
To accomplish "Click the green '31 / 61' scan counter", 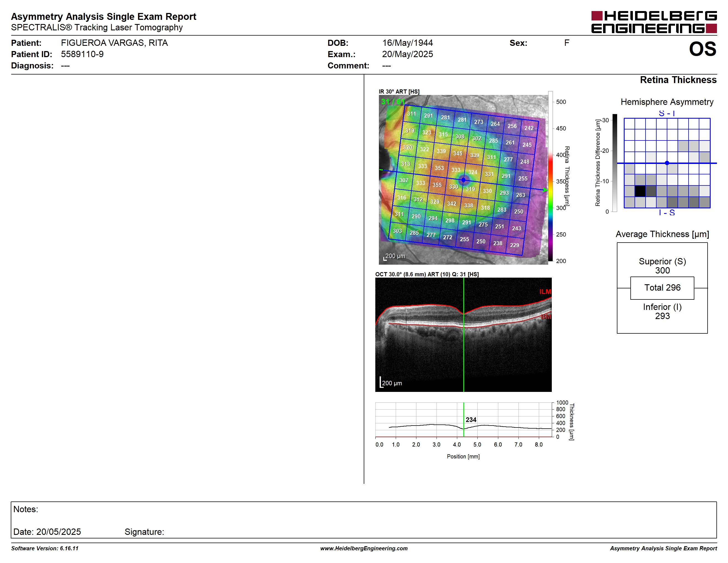I will [393, 102].
